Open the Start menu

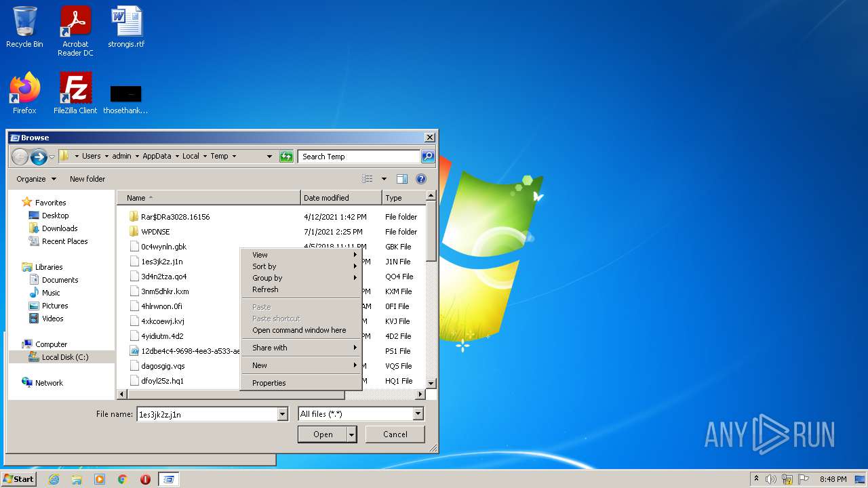19,479
